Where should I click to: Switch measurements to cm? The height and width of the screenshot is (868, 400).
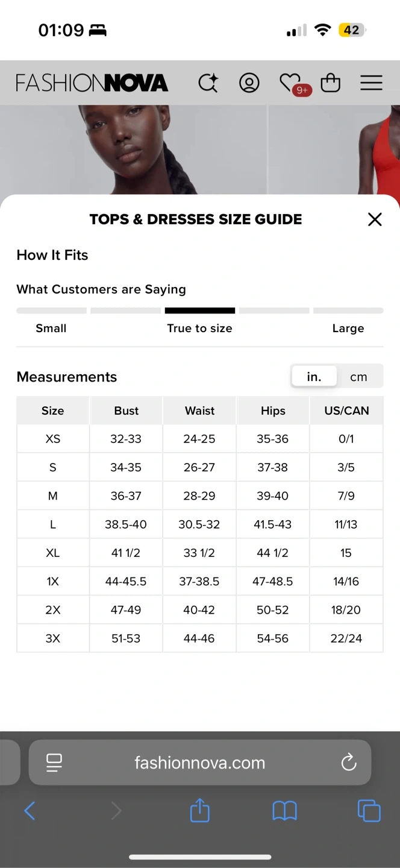pos(358,377)
